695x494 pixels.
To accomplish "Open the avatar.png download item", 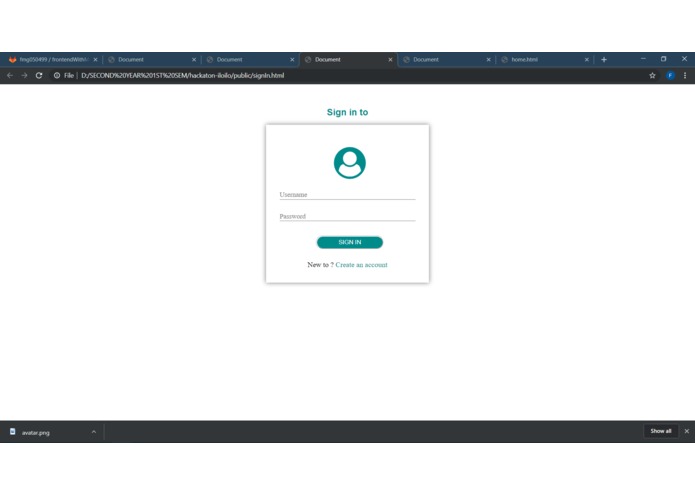I will pyautogui.click(x=53, y=432).
